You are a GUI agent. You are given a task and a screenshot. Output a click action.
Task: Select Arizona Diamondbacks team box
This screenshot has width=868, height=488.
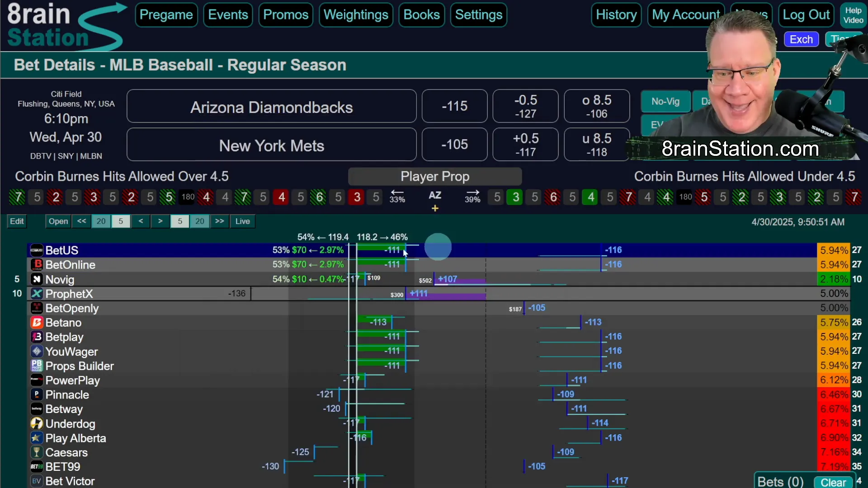tap(272, 106)
